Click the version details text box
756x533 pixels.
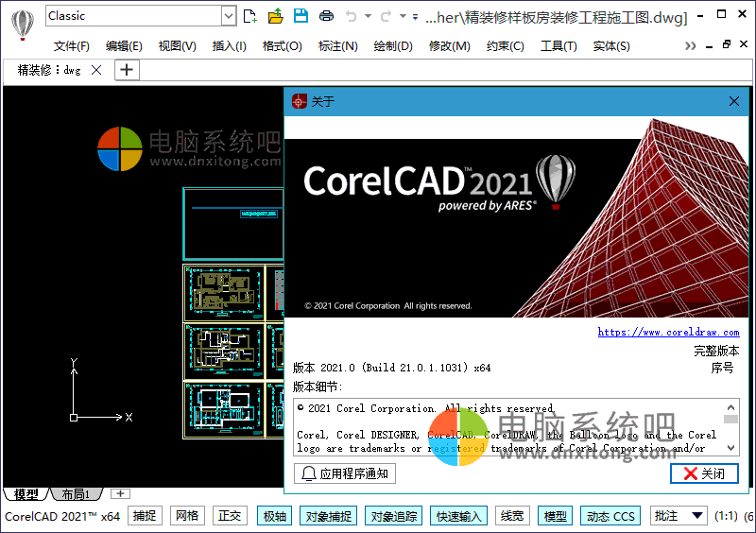pyautogui.click(x=516, y=427)
